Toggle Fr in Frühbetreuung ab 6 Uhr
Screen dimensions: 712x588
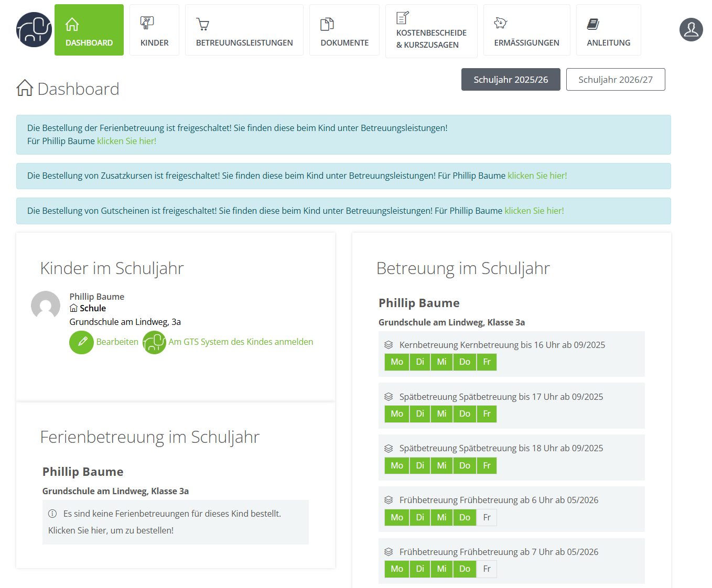pyautogui.click(x=487, y=517)
